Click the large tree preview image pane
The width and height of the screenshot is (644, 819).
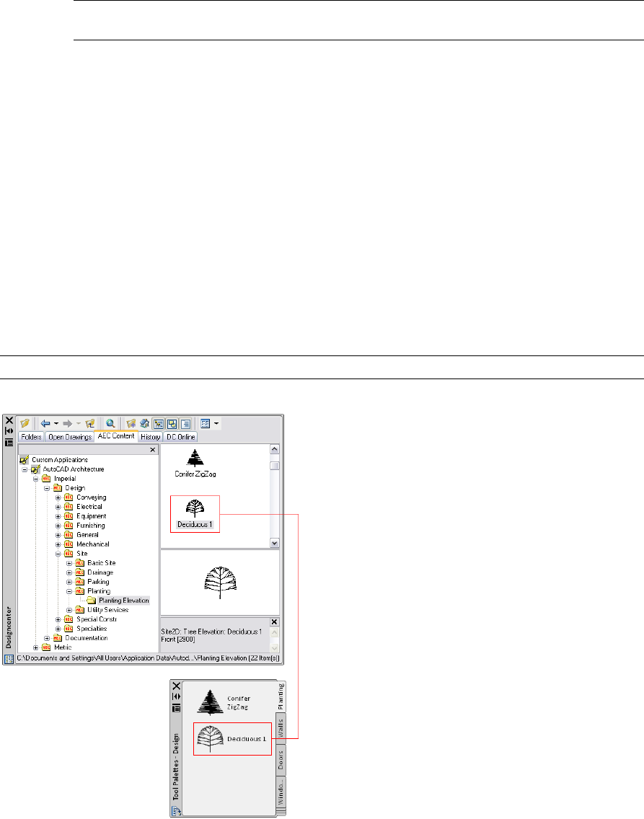point(220,583)
